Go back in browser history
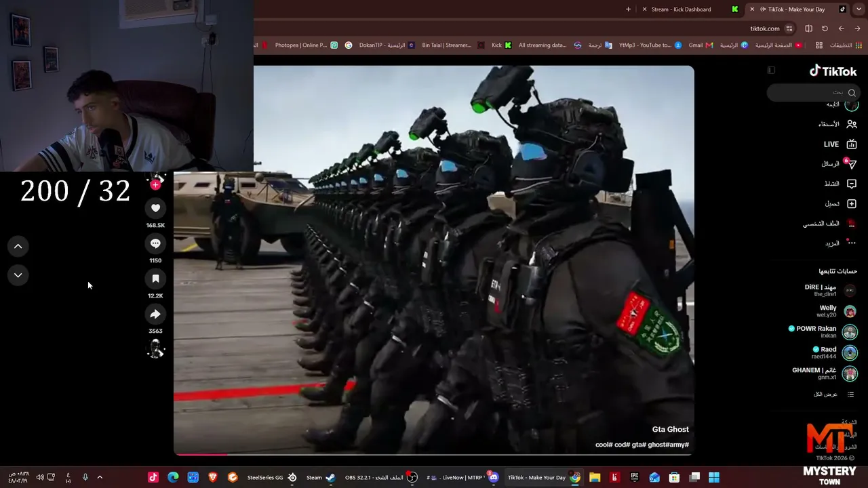This screenshot has height=488, width=868. tap(857, 28)
